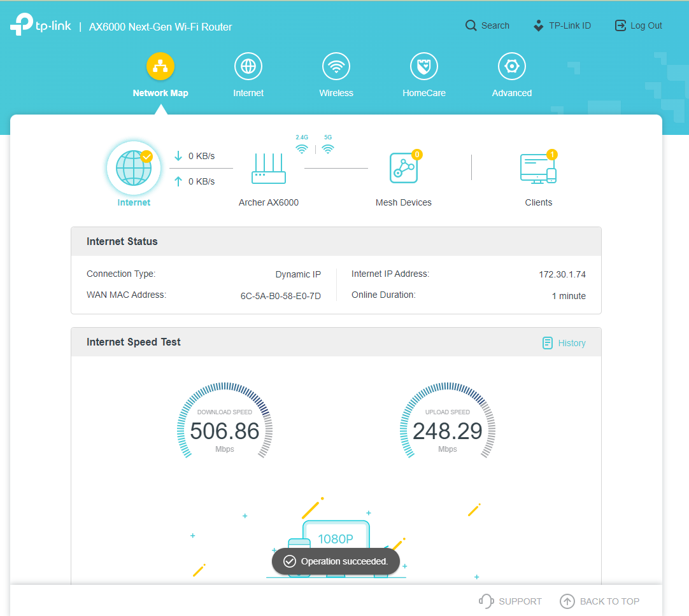
Task: Click the 2.4G wifi signal icon
Action: click(x=301, y=149)
